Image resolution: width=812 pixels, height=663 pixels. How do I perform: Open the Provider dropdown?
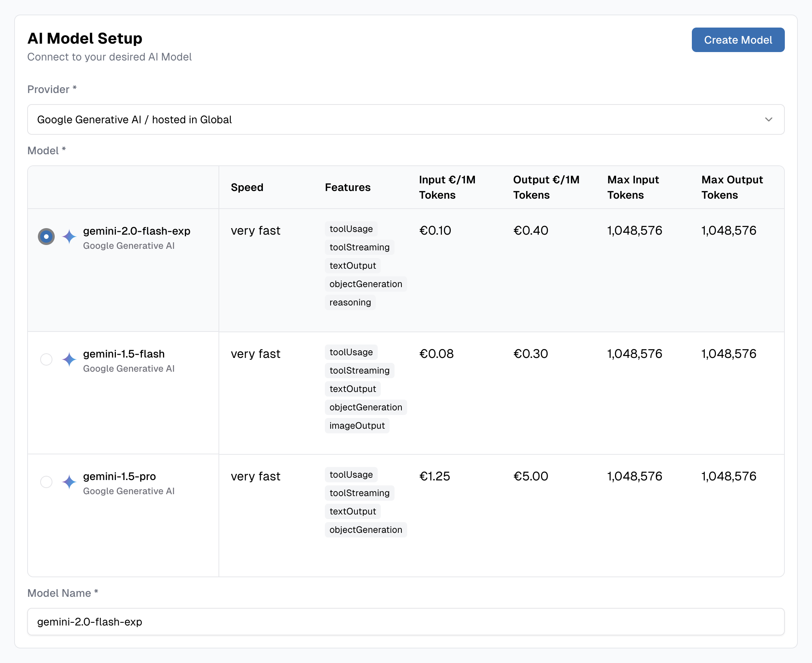pyautogui.click(x=406, y=119)
